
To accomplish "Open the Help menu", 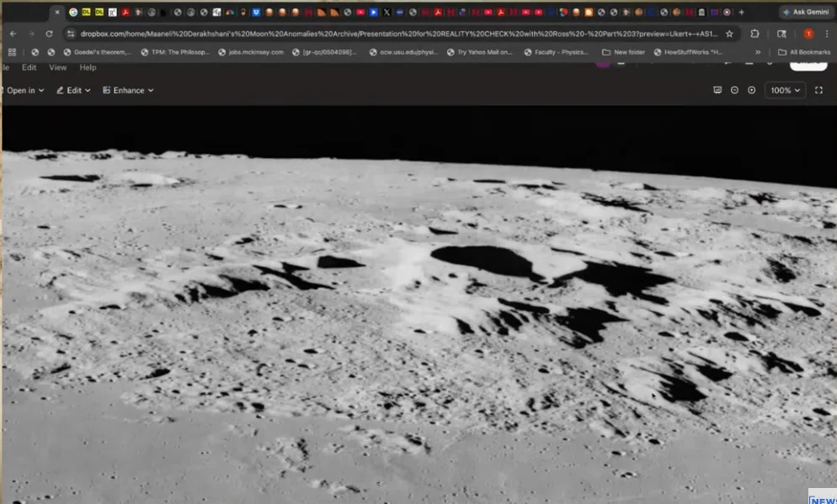I will (88, 67).
